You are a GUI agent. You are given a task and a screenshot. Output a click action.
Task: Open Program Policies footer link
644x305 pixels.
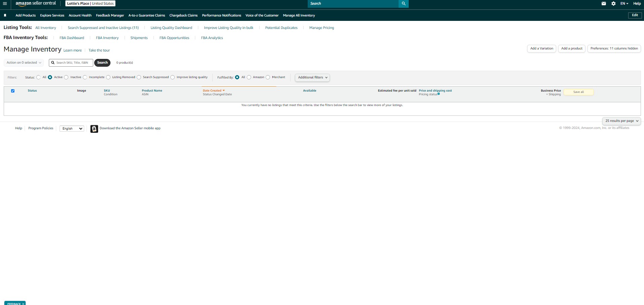pyautogui.click(x=41, y=128)
